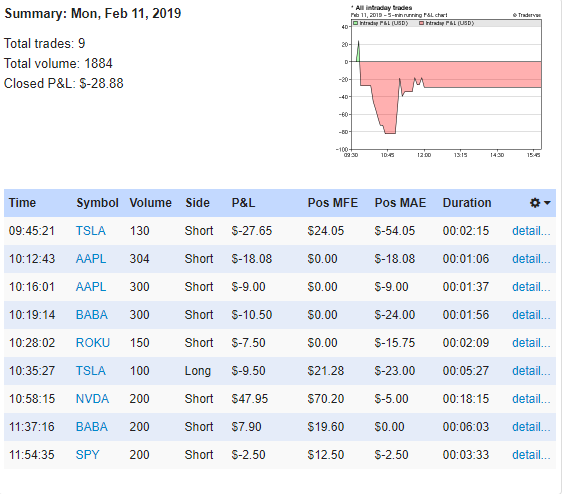This screenshot has width=566, height=494.
Task: Select the 11:54:35 time cell
Action: [x=32, y=455]
